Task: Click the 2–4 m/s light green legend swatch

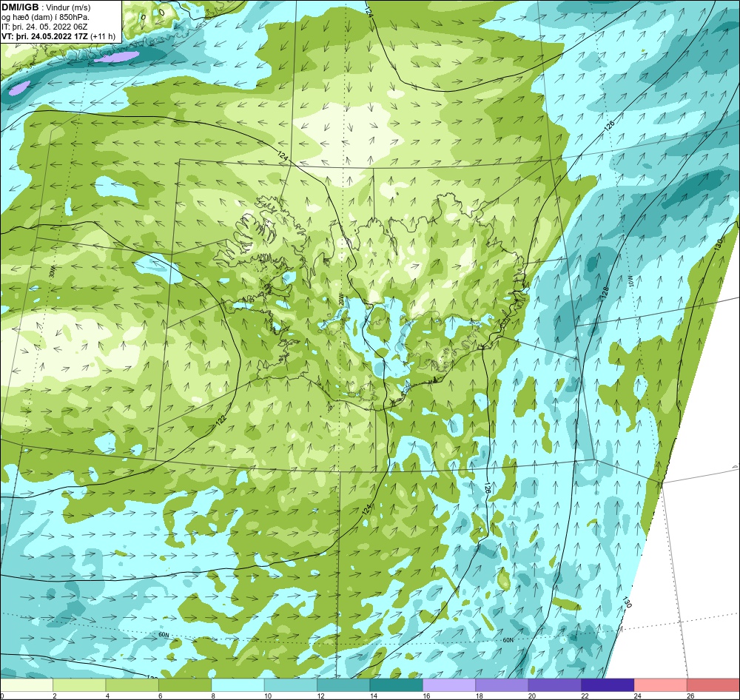Action: pos(79,684)
